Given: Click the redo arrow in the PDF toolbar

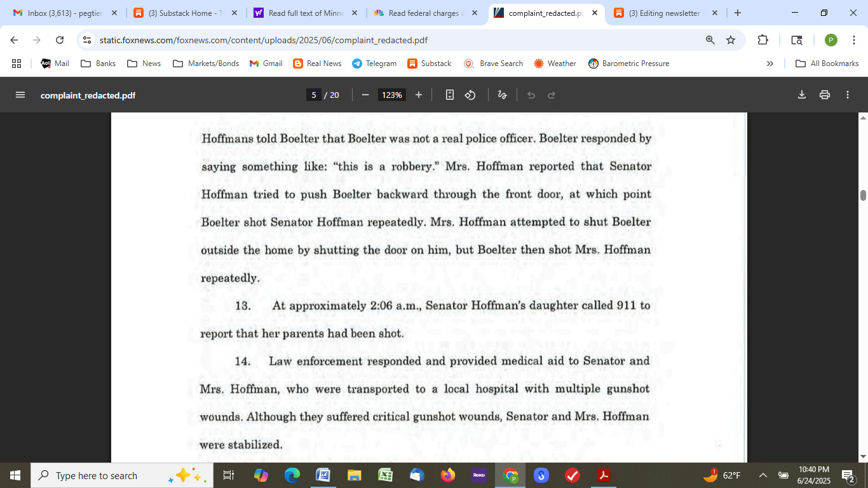Looking at the screenshot, I should (x=552, y=95).
